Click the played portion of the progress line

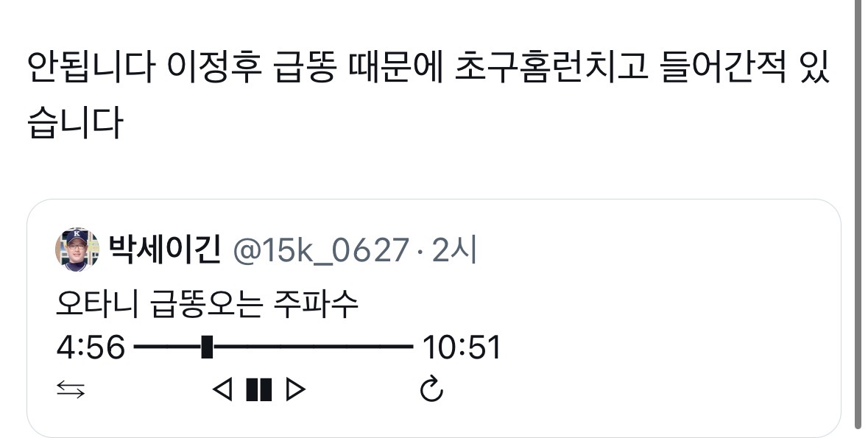(168, 347)
